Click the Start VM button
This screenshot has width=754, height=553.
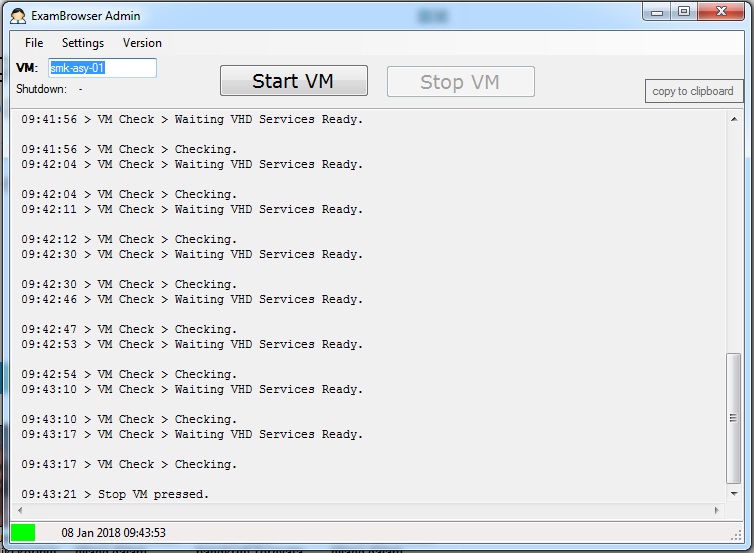coord(294,81)
